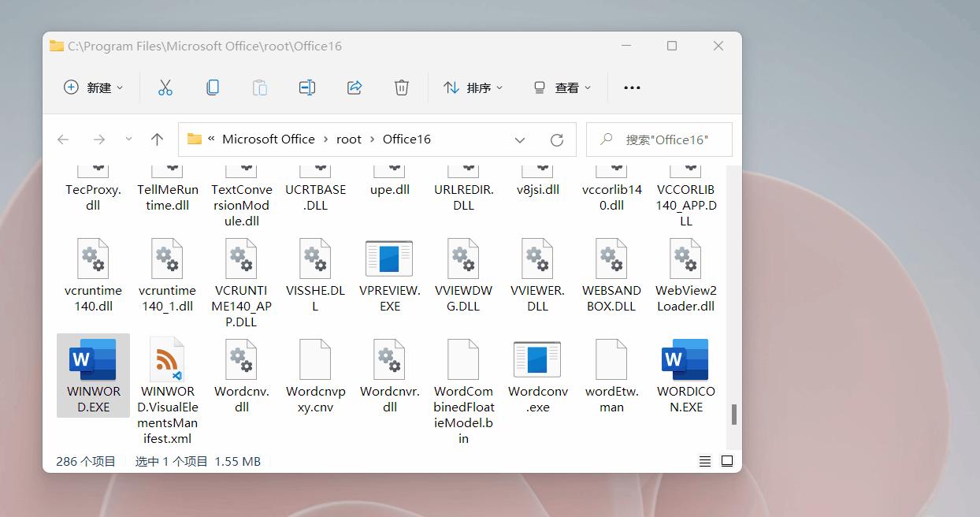
Task: Open the 排序 sort dropdown
Action: click(472, 87)
